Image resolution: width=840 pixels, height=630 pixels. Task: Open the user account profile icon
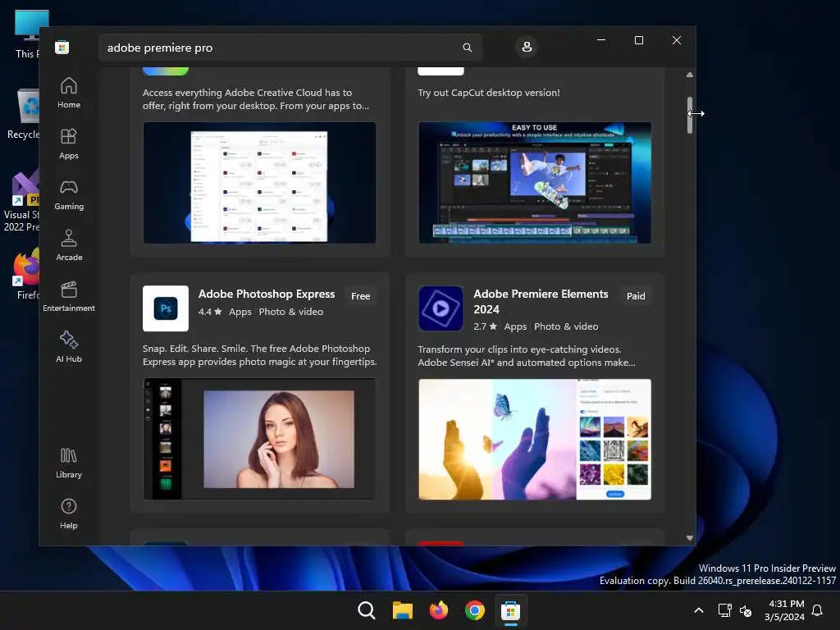527,47
